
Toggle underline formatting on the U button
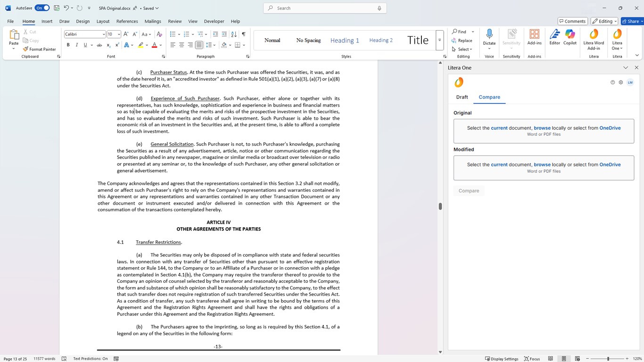85,45
